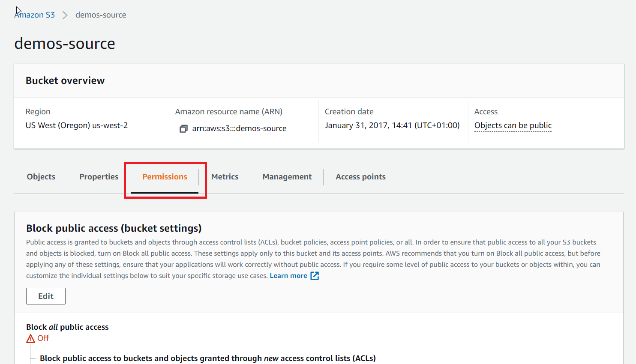Click the breadcrumb chevron after Amazon S3
636x364 pixels.
[x=65, y=15]
